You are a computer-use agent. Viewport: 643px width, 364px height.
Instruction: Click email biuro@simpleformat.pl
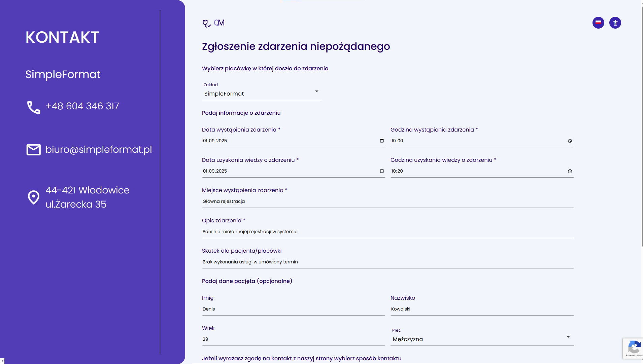(x=99, y=149)
